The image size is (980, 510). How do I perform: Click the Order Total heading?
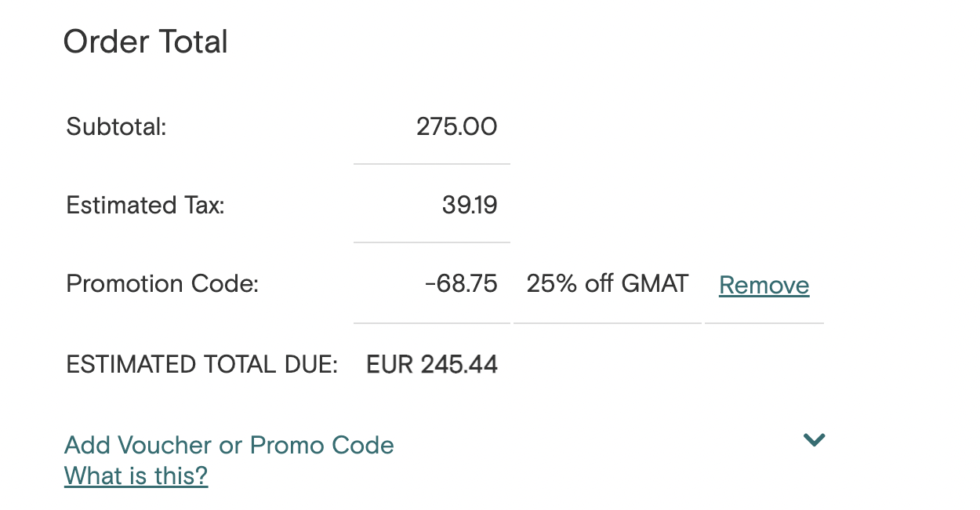coord(146,41)
